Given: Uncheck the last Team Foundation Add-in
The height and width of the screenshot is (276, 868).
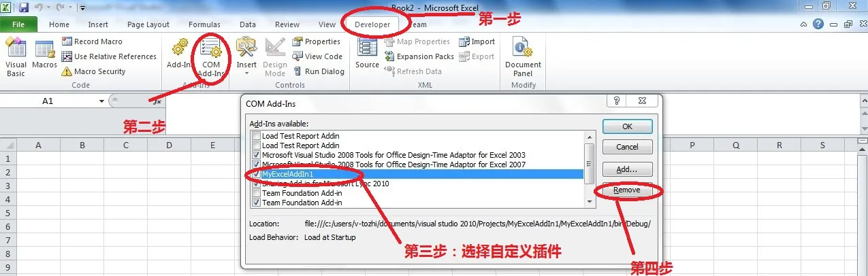Looking at the screenshot, I should point(257,203).
